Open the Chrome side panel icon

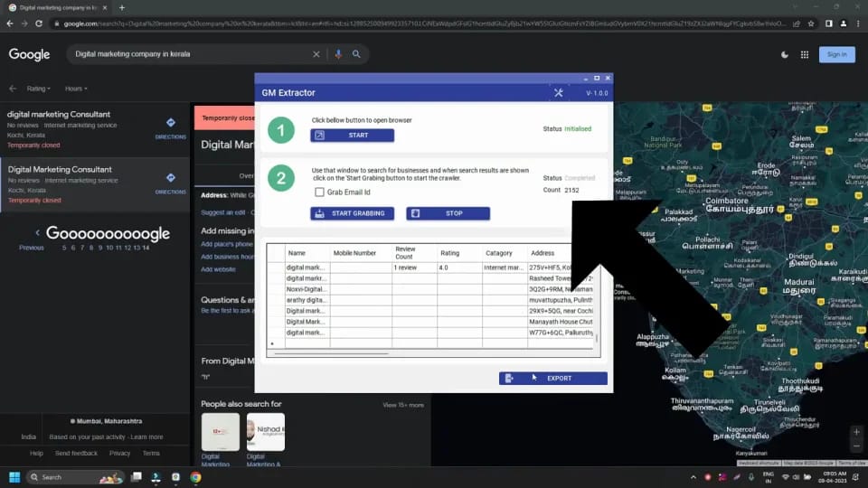point(829,23)
